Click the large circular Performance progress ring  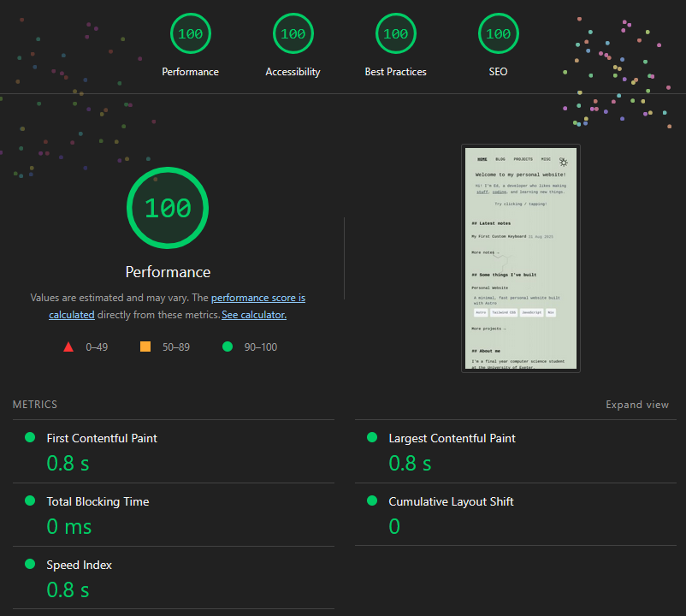(168, 207)
